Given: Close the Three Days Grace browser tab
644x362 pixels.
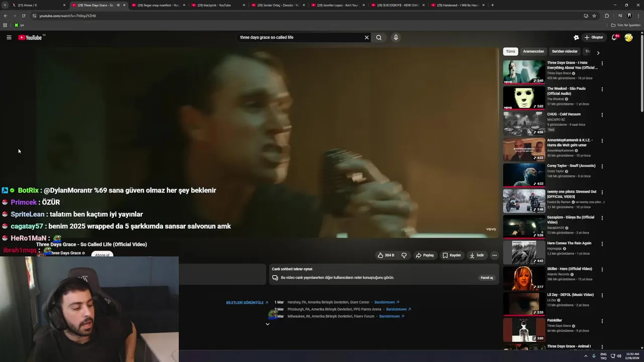Looking at the screenshot, I should click(124, 5).
